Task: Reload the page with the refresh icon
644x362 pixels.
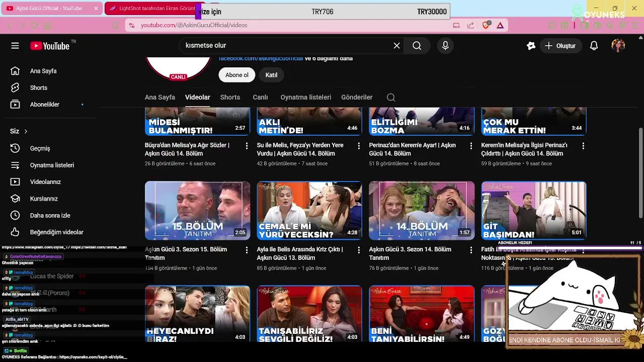Action: 34,25
